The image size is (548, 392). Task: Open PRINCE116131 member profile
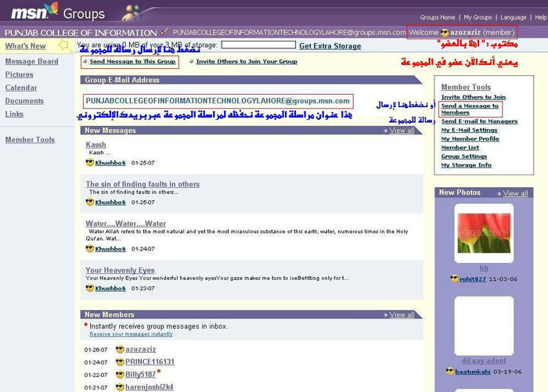pyautogui.click(x=150, y=362)
